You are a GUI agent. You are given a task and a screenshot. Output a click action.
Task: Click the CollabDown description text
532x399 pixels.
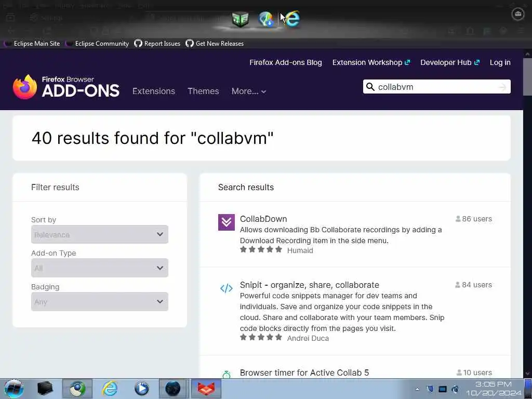(x=341, y=235)
